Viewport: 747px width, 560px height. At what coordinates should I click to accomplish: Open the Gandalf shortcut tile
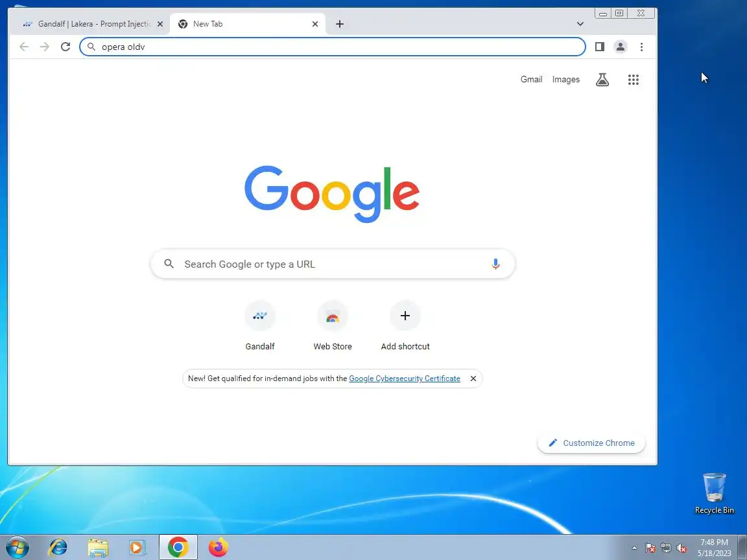(260, 326)
